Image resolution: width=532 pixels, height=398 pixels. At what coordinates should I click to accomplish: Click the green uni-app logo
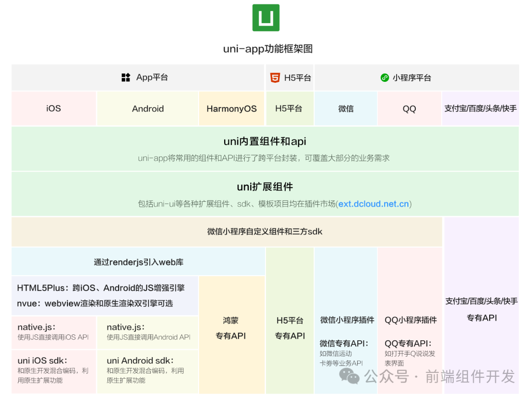pos(266,18)
